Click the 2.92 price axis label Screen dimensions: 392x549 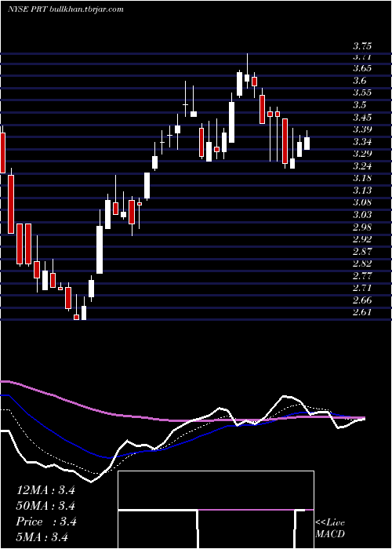point(362,239)
